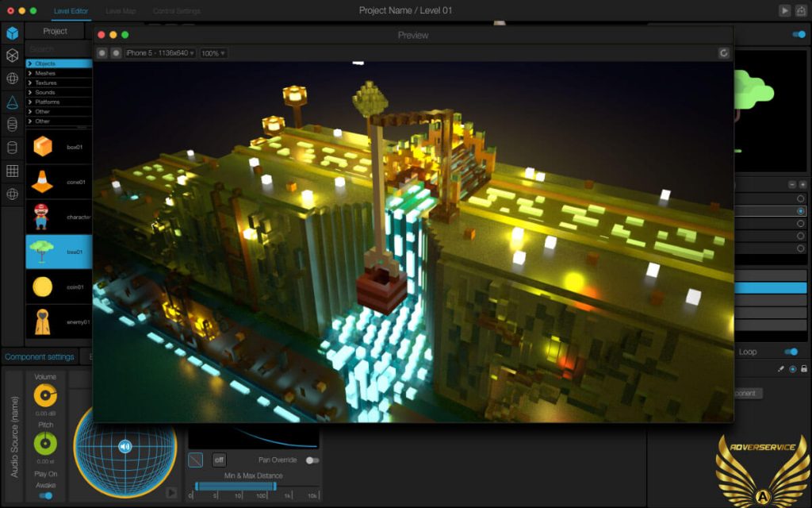Viewport: 812px width, 508px height.
Task: Open the 100% zoom dropdown in Preview
Action: point(213,53)
